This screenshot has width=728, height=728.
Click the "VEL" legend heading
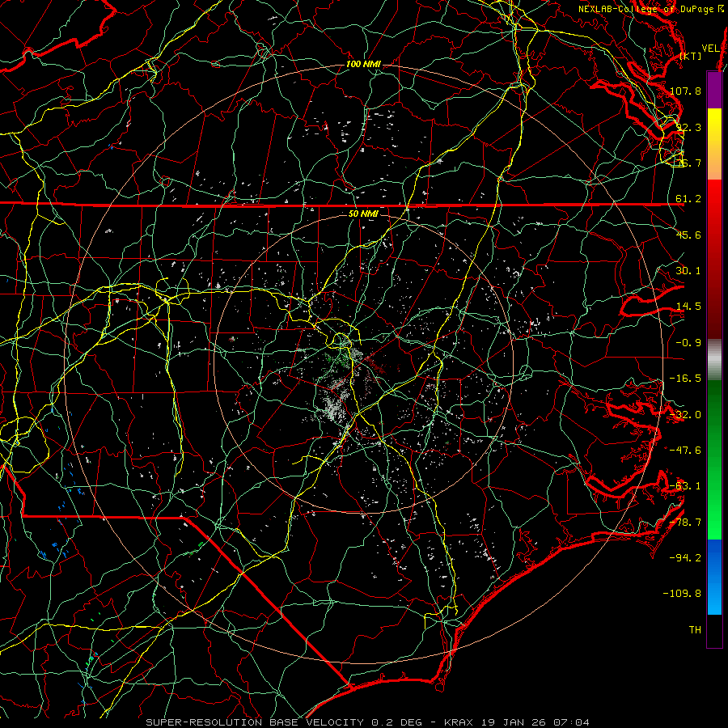click(710, 48)
